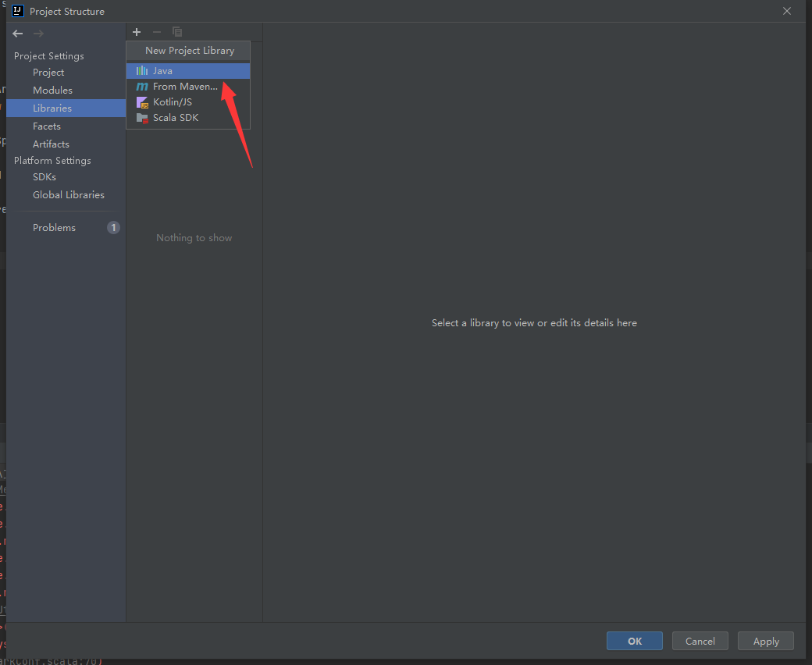Go back with the left arrow
Image resolution: width=812 pixels, height=665 pixels.
click(x=18, y=34)
